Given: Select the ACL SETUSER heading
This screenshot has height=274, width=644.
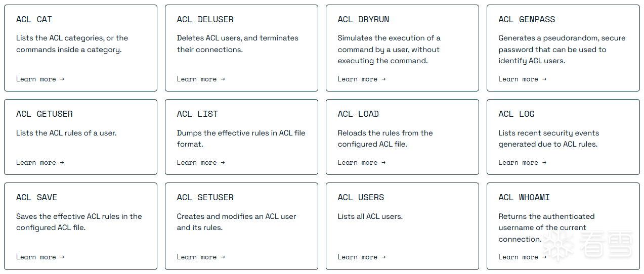Looking at the screenshot, I should click(x=205, y=197).
